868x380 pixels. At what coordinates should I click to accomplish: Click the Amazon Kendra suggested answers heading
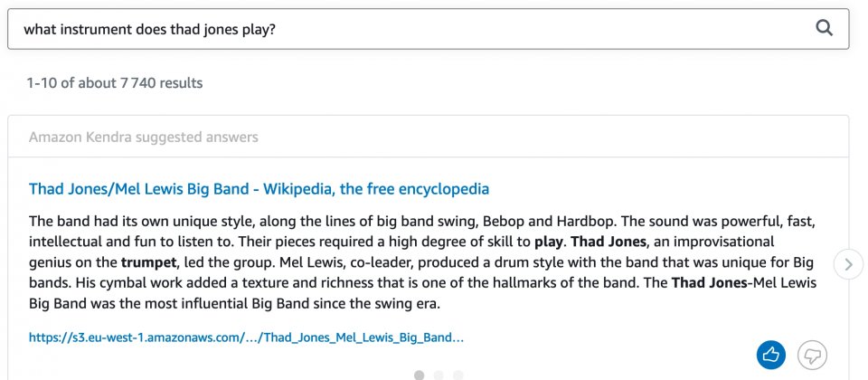coord(144,137)
